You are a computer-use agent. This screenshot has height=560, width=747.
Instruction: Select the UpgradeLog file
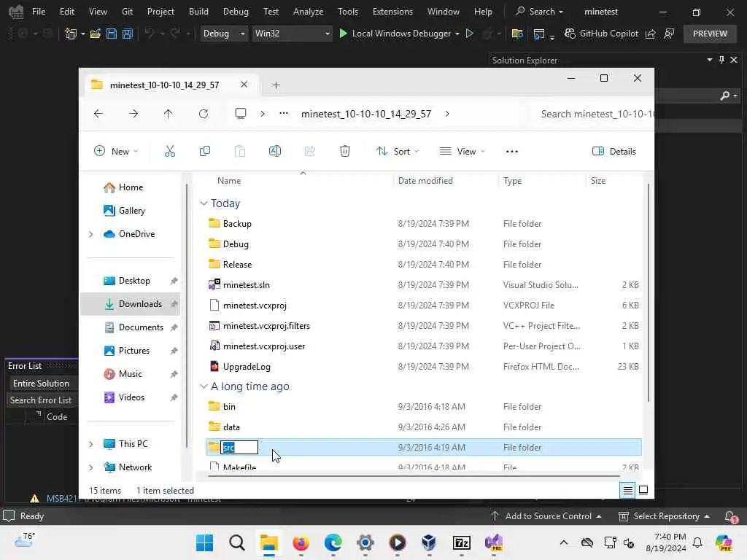click(x=423, y=367)
